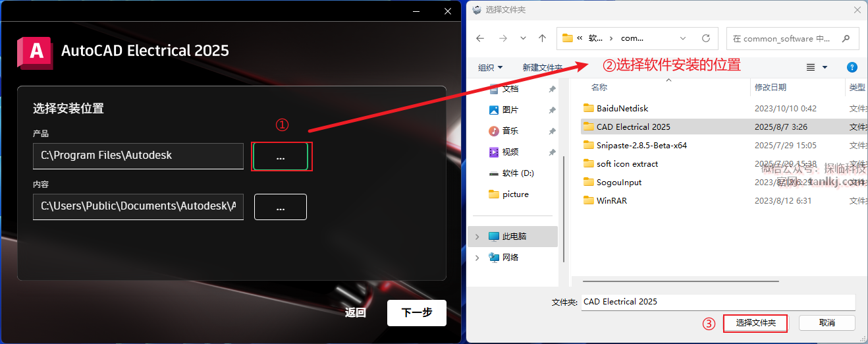This screenshot has width=868, height=344.
Task: Click 取消 in folder dialog
Action: (x=827, y=323)
